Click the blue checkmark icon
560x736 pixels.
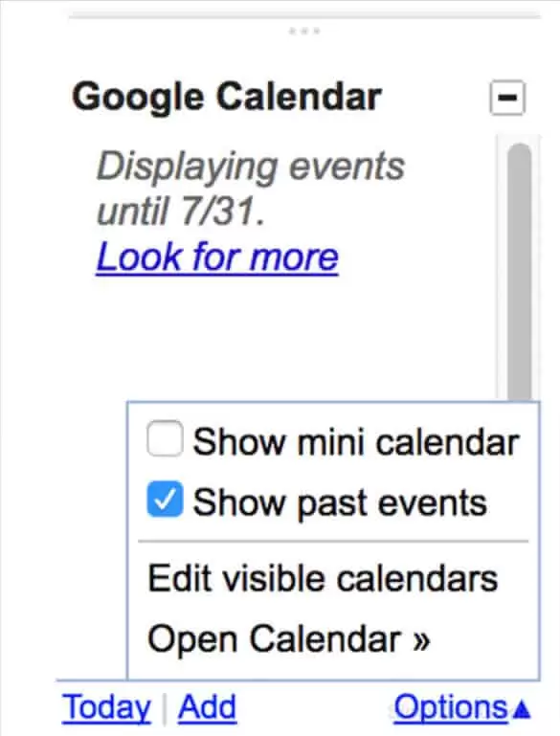[x=165, y=499]
